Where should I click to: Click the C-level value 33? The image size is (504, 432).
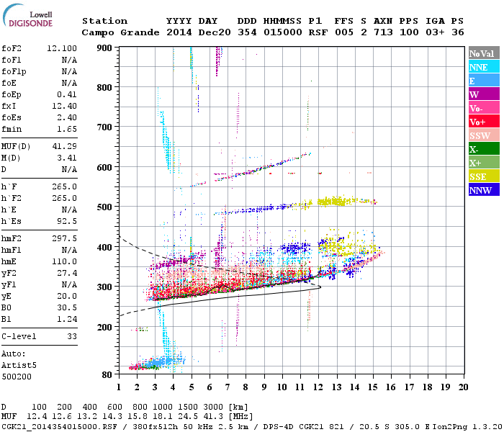pos(72,336)
